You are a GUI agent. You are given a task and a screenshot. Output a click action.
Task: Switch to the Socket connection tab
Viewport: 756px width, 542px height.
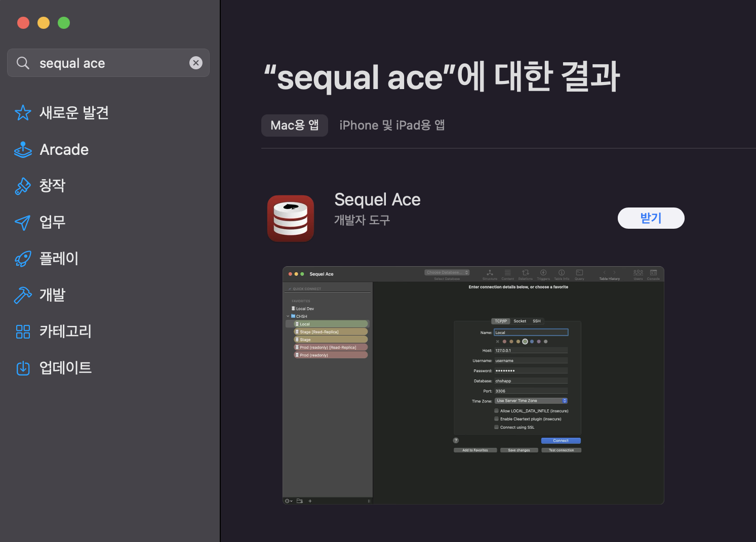coord(520,320)
